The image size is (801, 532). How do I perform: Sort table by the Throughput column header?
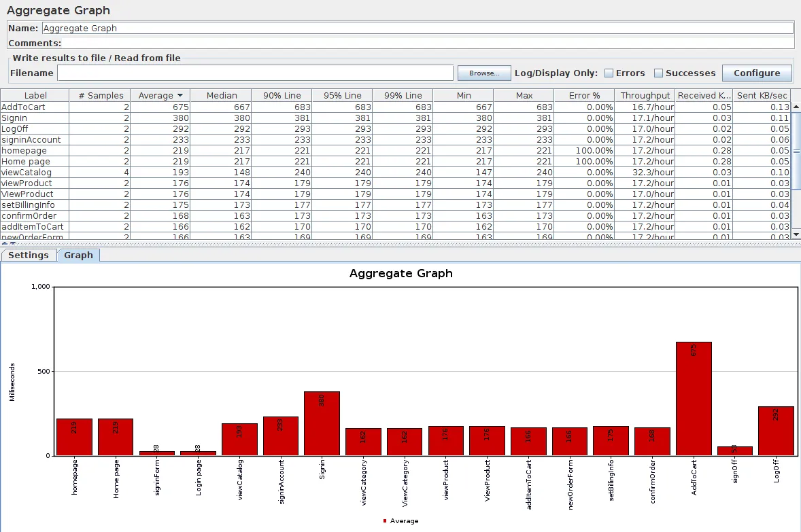645,96
